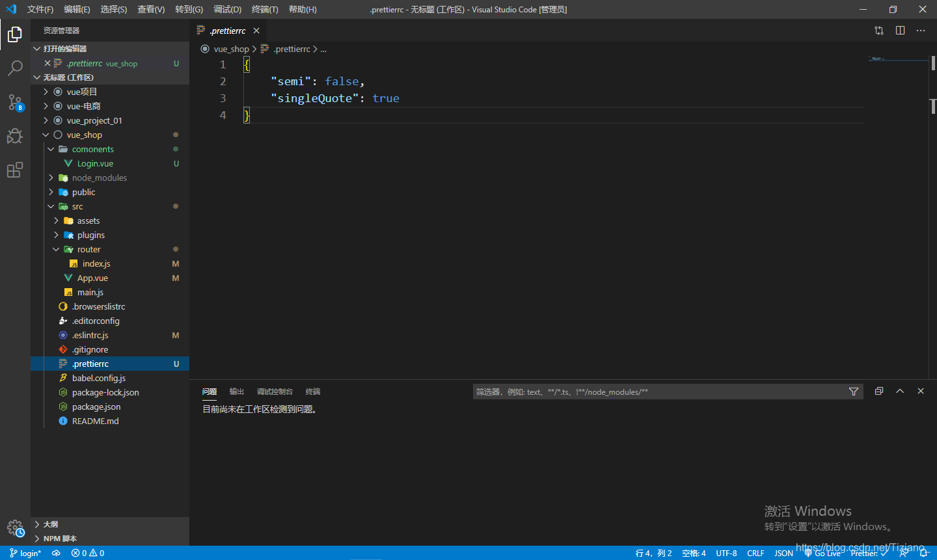
Task: Click the split editor icon
Action: click(900, 30)
